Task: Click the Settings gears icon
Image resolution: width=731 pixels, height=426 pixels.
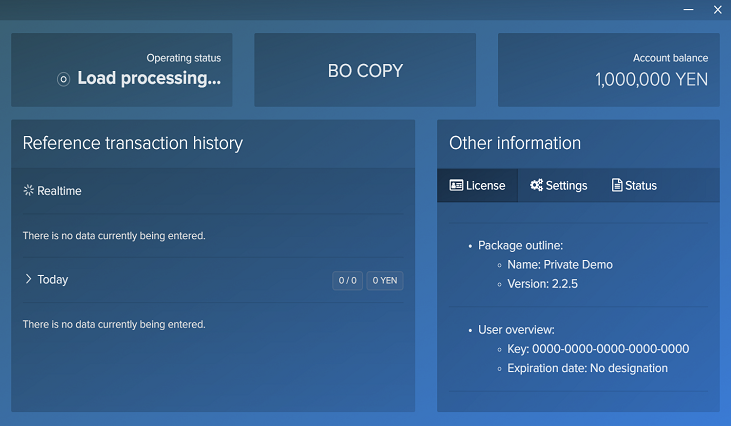Action: [536, 185]
